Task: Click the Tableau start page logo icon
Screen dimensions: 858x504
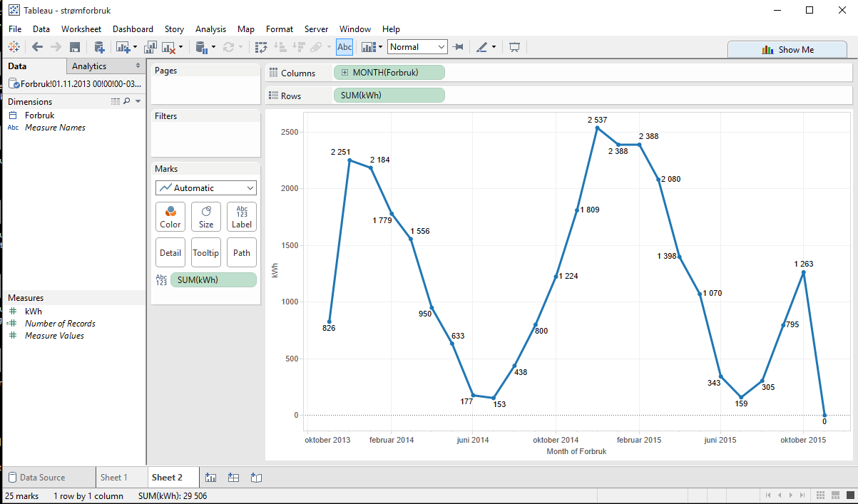Action: coord(14,47)
